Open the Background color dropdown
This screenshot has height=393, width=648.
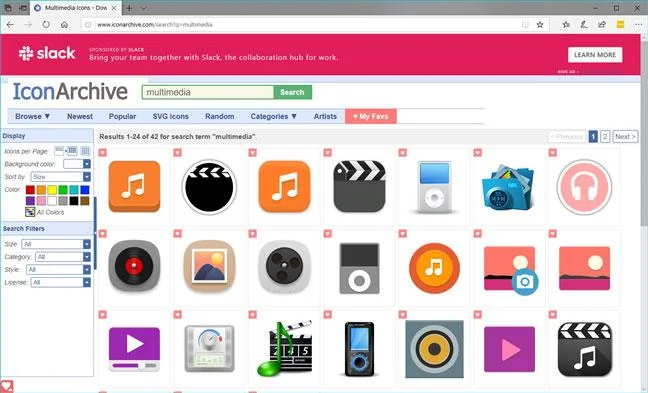[x=76, y=164]
